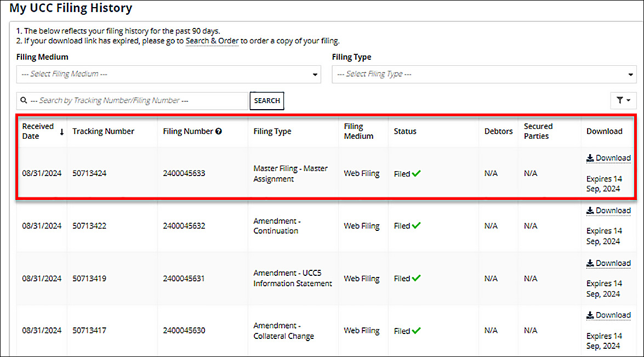
Task: Click green checkmark for Collateral Change row
Action: 417,331
